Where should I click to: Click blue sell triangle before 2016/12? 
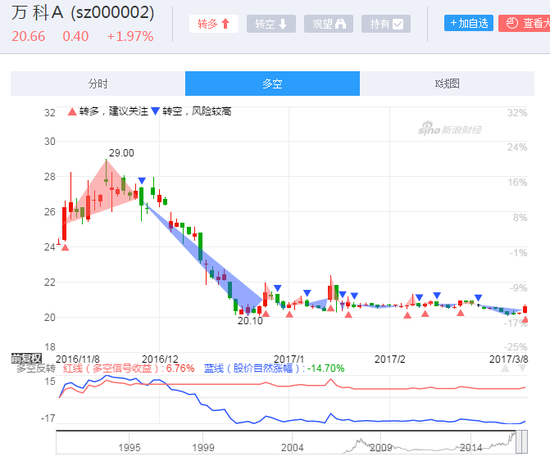[142, 181]
